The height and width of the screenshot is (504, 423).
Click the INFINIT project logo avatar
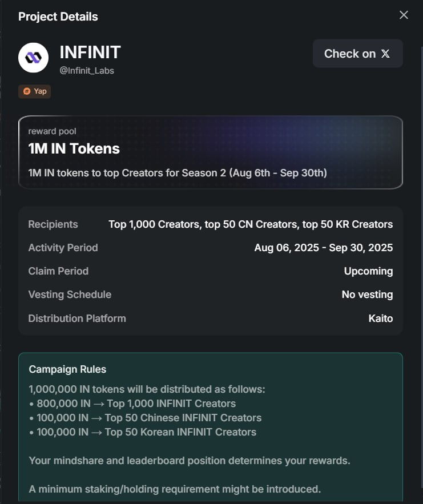pos(33,58)
